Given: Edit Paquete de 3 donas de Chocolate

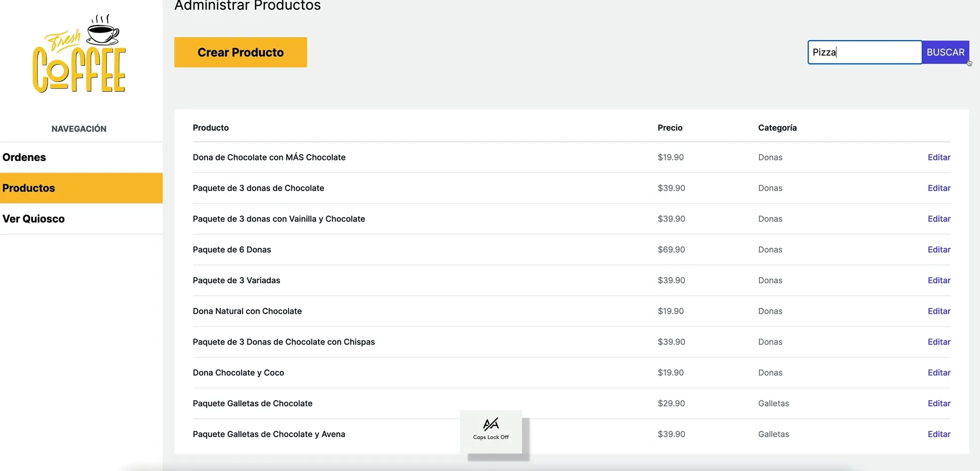Looking at the screenshot, I should pyautogui.click(x=938, y=188).
